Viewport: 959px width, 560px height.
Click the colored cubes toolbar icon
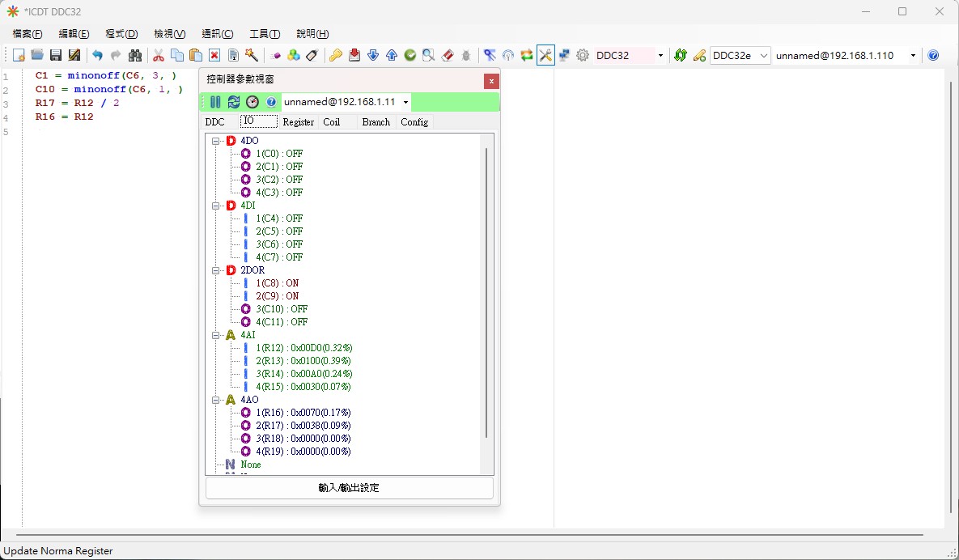tap(294, 55)
